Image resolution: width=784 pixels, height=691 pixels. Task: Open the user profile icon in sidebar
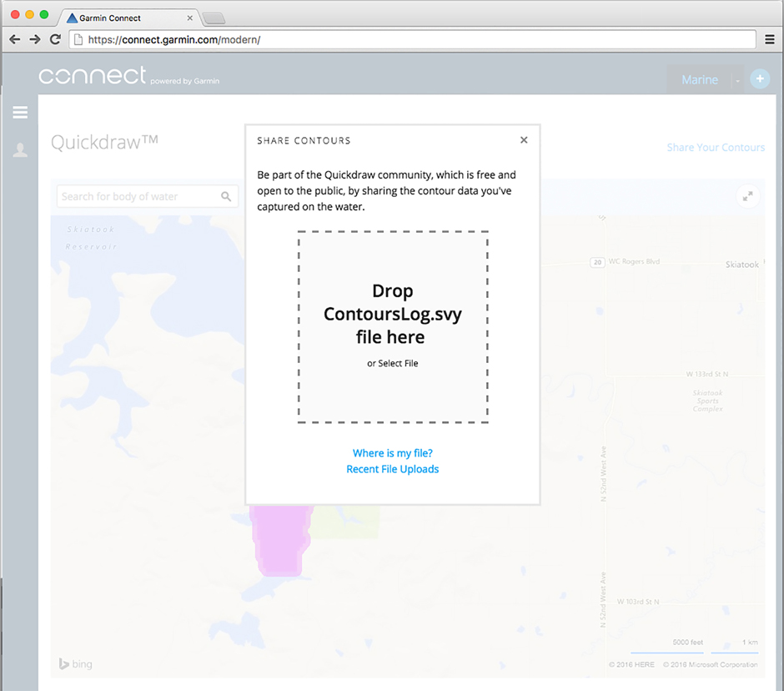[20, 149]
